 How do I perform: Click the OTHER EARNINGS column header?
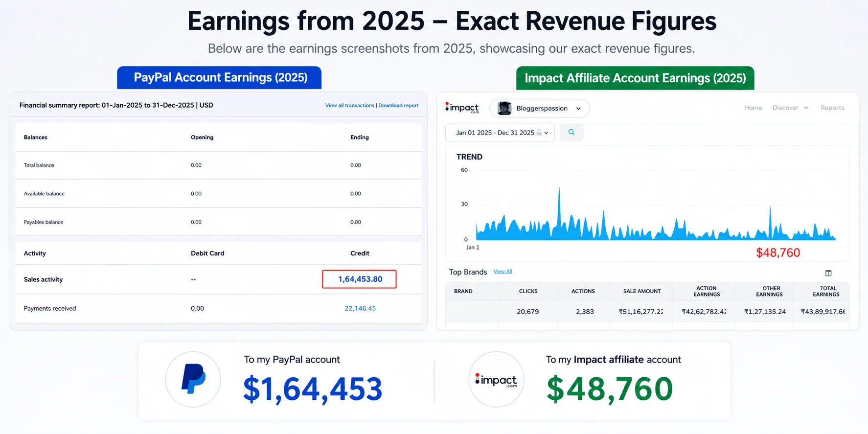(769, 291)
